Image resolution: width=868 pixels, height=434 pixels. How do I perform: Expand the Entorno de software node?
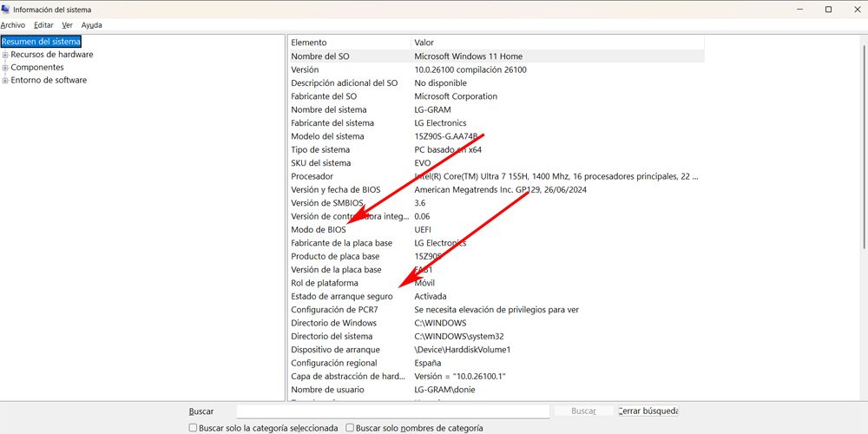tap(5, 81)
